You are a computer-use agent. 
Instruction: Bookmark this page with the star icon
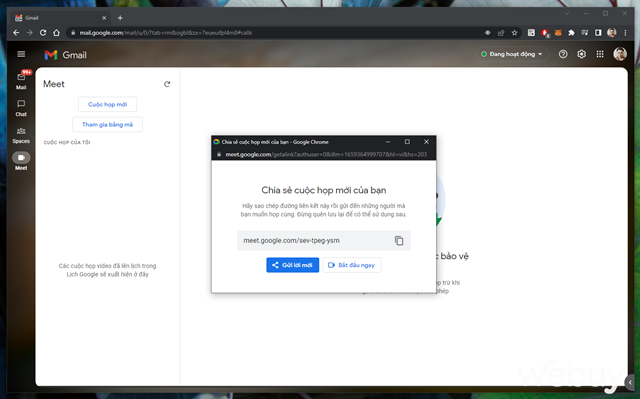click(x=515, y=33)
